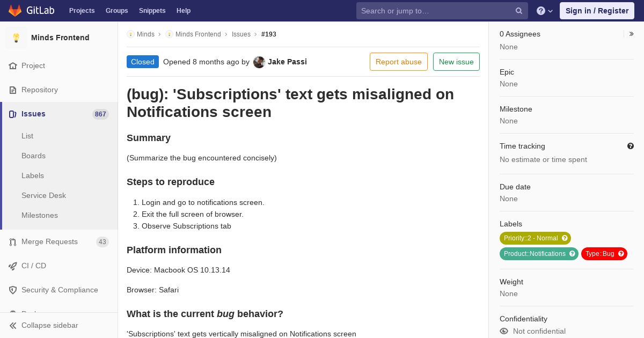The image size is (644, 338).
Task: Click the #193 breadcrumb link
Action: pos(269,34)
